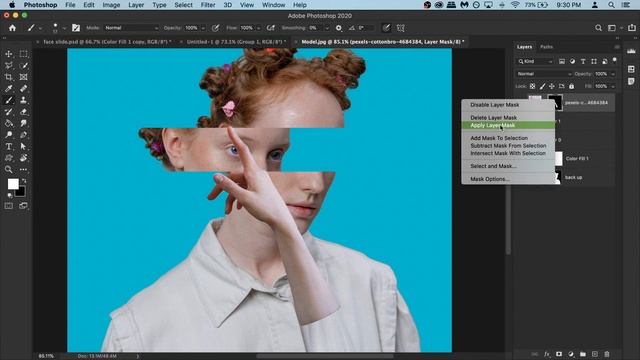Toggle lock all for layer
Image resolution: width=640 pixels, height=360 pixels.
[x=571, y=86]
